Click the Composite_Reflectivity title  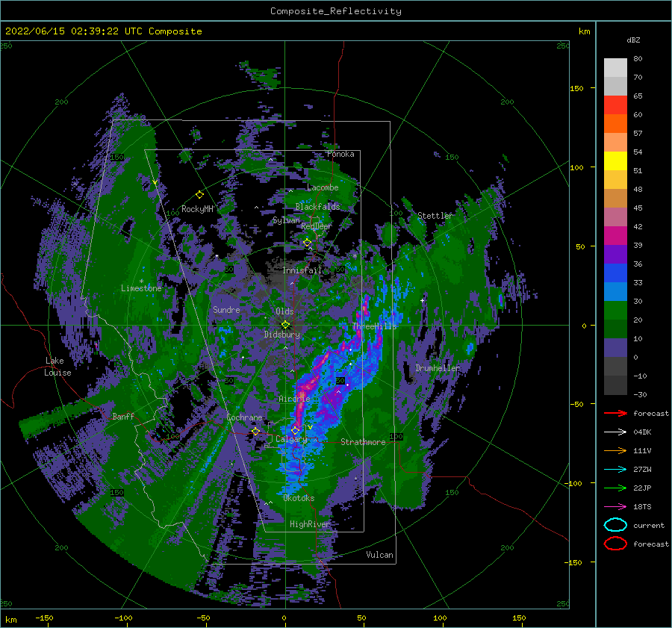point(336,11)
